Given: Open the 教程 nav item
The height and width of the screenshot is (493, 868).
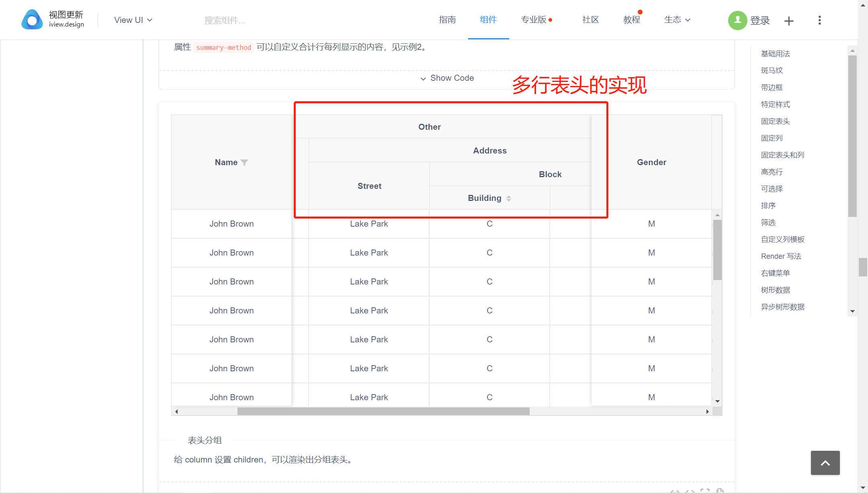Looking at the screenshot, I should 632,20.
